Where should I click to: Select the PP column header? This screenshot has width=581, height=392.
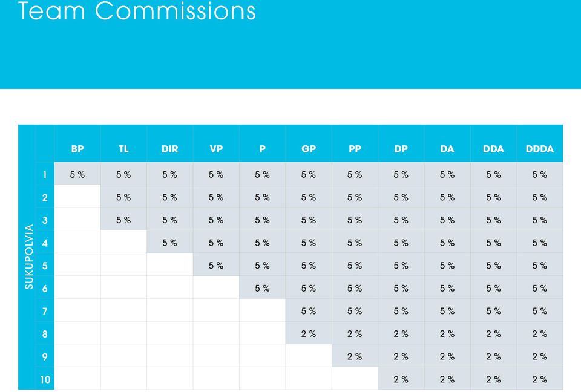[355, 149]
